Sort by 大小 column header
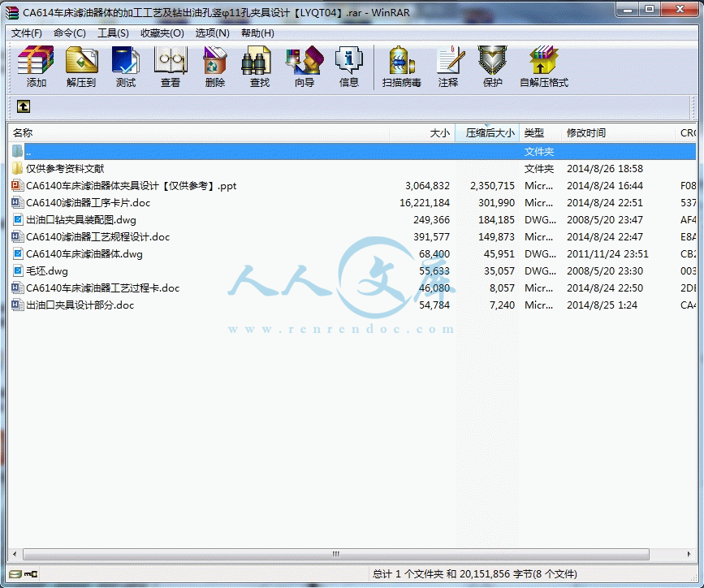This screenshot has width=704, height=588. pos(422,133)
